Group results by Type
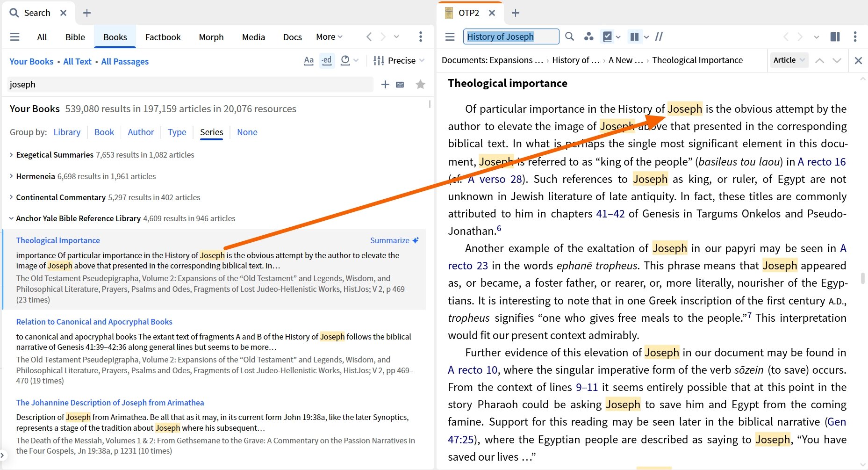 click(177, 132)
